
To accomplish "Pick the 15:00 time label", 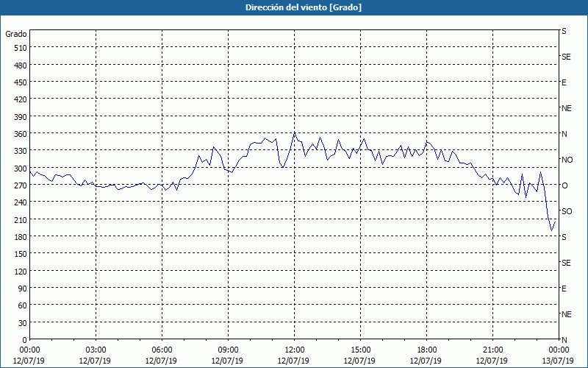I will click(x=360, y=350).
